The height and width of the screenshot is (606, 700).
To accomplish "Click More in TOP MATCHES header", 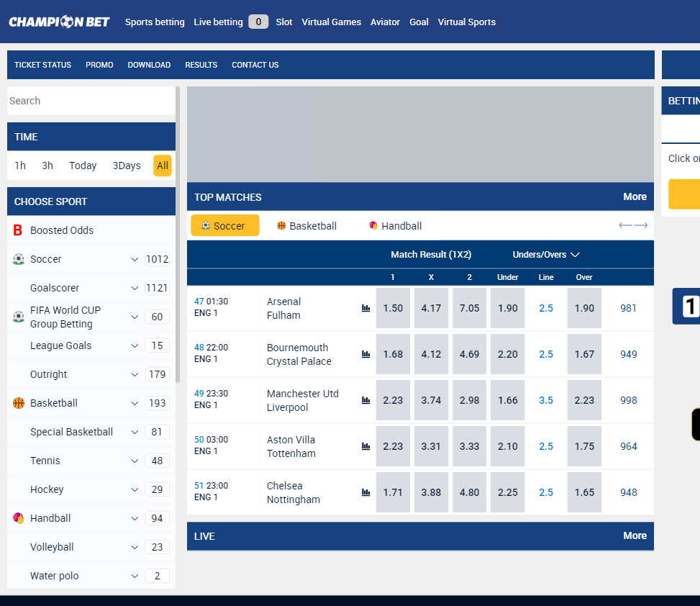I will point(635,197).
